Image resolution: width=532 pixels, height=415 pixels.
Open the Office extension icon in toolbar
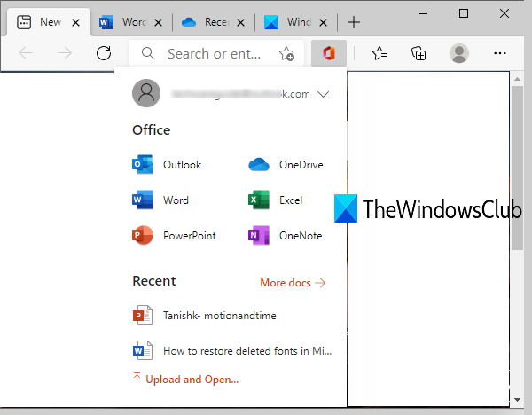[328, 53]
